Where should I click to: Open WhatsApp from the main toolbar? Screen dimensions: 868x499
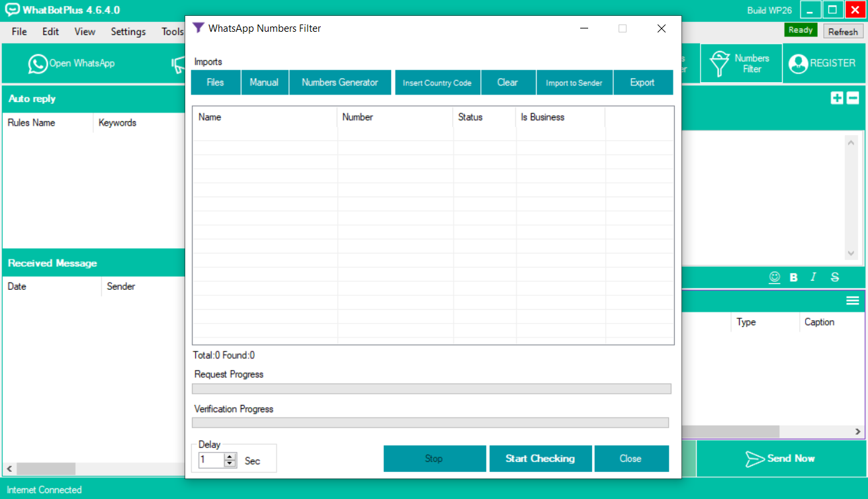point(71,64)
